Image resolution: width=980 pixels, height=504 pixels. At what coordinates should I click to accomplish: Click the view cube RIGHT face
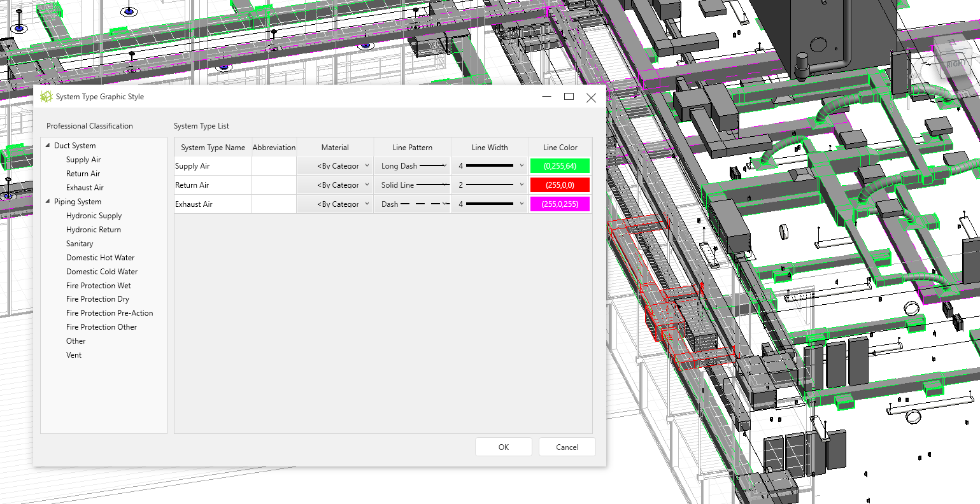pyautogui.click(x=954, y=62)
